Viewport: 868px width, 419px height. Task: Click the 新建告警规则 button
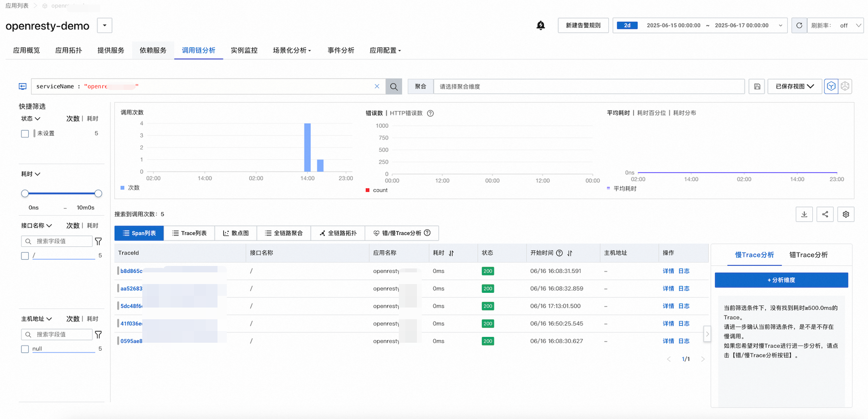[x=583, y=25]
